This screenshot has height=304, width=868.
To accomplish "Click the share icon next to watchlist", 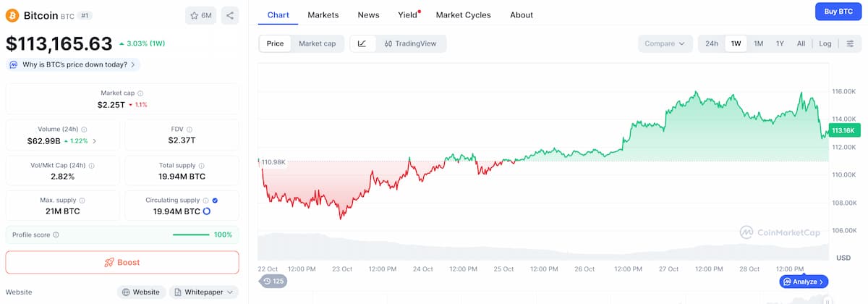I will (x=229, y=15).
